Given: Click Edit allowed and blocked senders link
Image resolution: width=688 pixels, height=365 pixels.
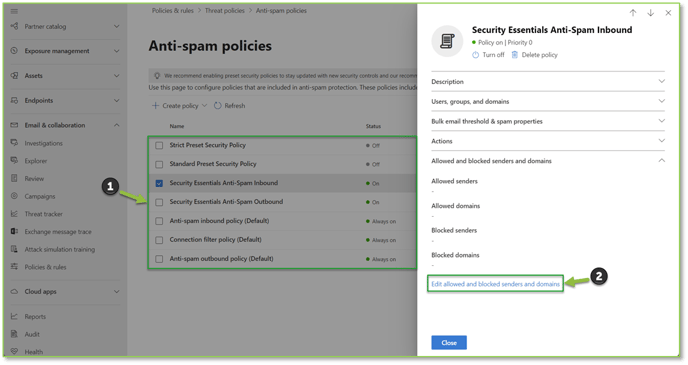Looking at the screenshot, I should [495, 284].
